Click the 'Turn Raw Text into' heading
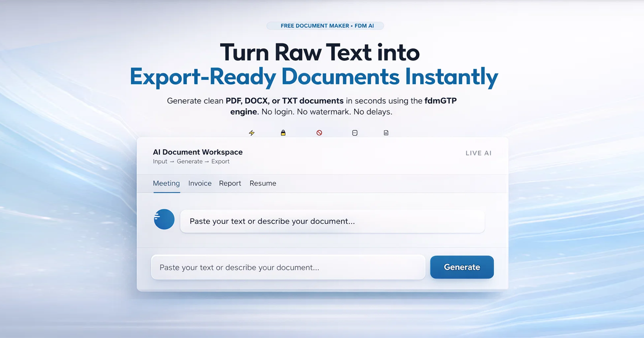The width and height of the screenshot is (644, 338). (x=320, y=52)
